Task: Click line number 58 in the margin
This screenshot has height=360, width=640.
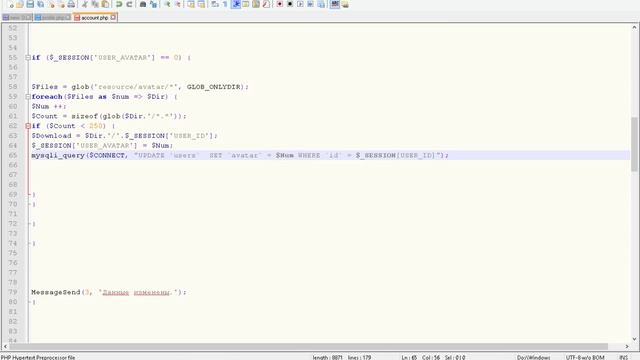Action: click(x=13, y=87)
